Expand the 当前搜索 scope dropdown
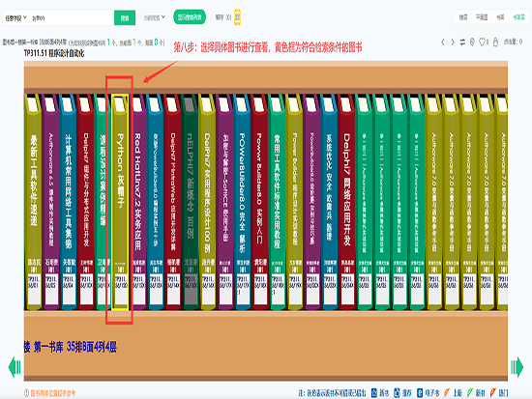 [x=154, y=17]
